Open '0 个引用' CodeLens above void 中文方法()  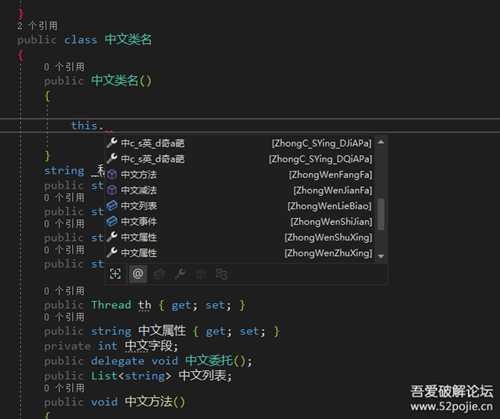tap(64, 388)
